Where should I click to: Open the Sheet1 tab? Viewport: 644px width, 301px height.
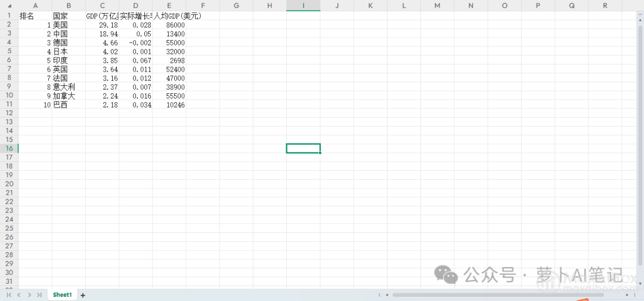click(x=62, y=295)
